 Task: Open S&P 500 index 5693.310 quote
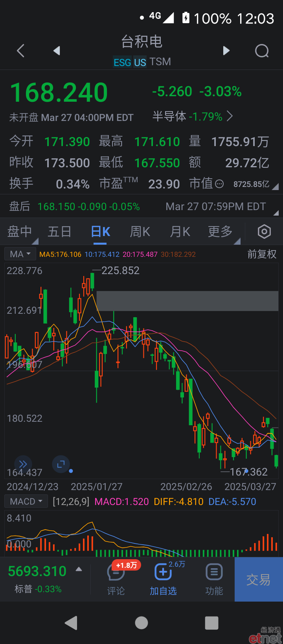click(x=37, y=571)
